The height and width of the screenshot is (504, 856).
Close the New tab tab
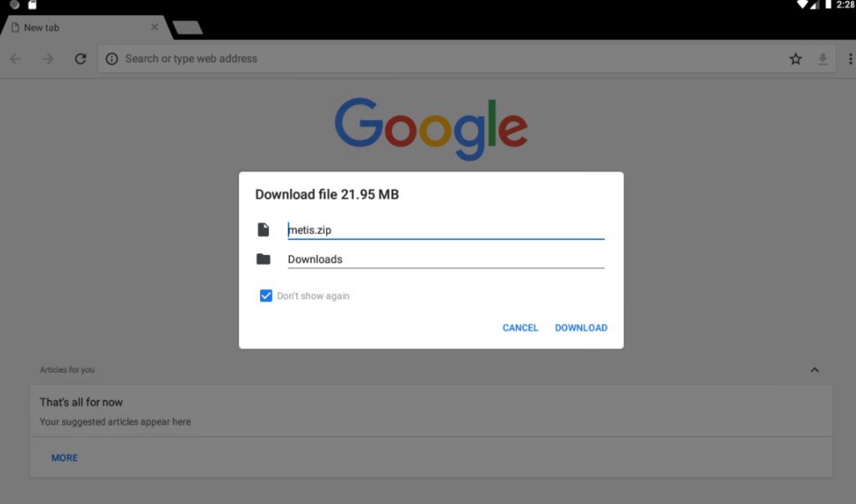pos(155,28)
